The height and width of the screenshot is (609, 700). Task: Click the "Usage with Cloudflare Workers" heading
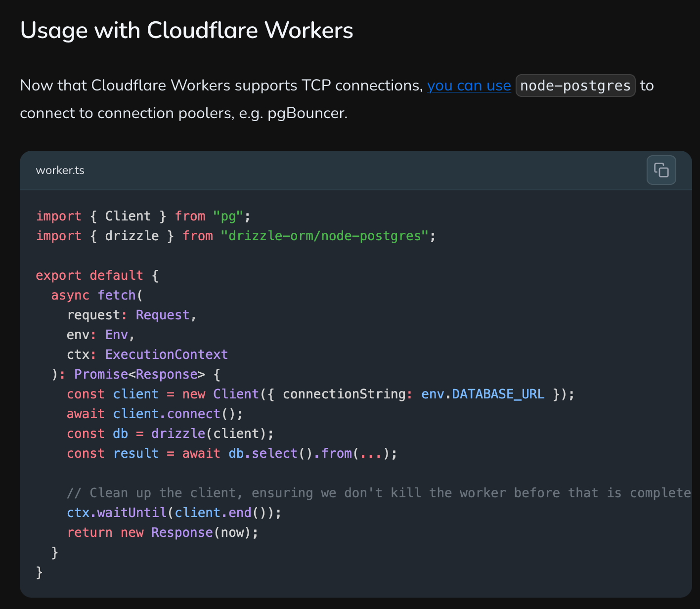[x=187, y=30]
